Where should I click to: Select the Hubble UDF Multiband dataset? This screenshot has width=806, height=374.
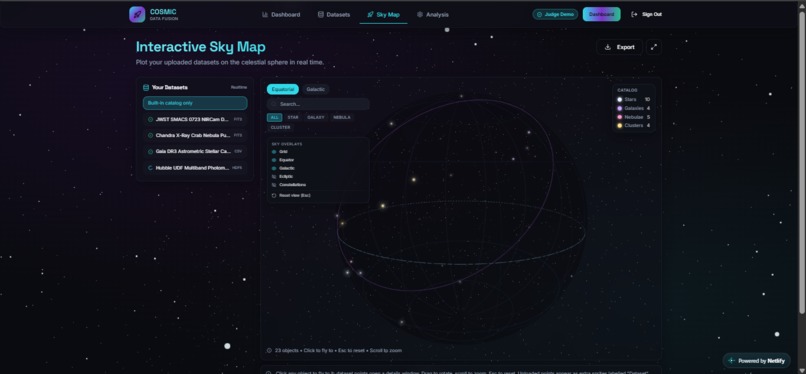[195, 167]
